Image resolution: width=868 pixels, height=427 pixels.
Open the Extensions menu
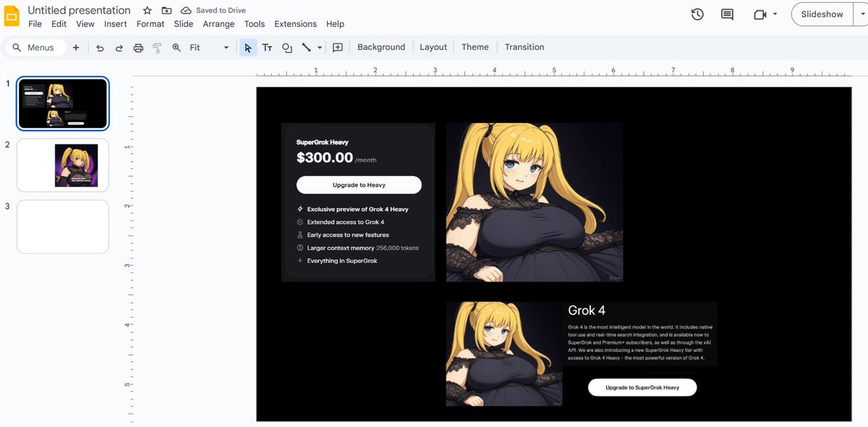point(295,24)
